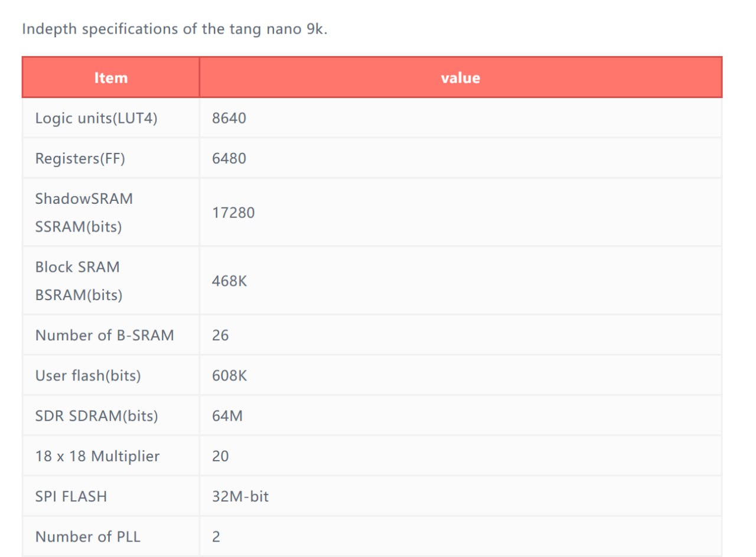Select the 468K value
Image resolution: width=756 pixels, height=557 pixels.
point(229,281)
